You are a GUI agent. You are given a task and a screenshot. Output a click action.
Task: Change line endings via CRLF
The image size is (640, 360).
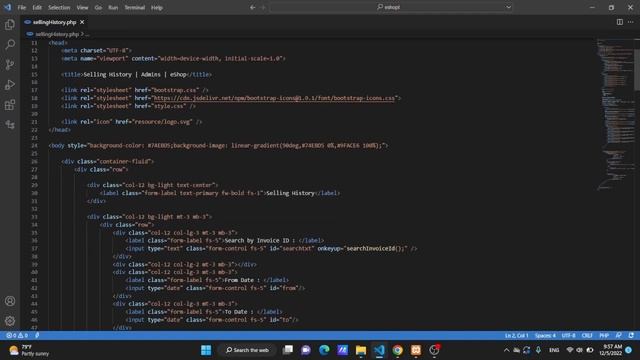click(x=587, y=336)
